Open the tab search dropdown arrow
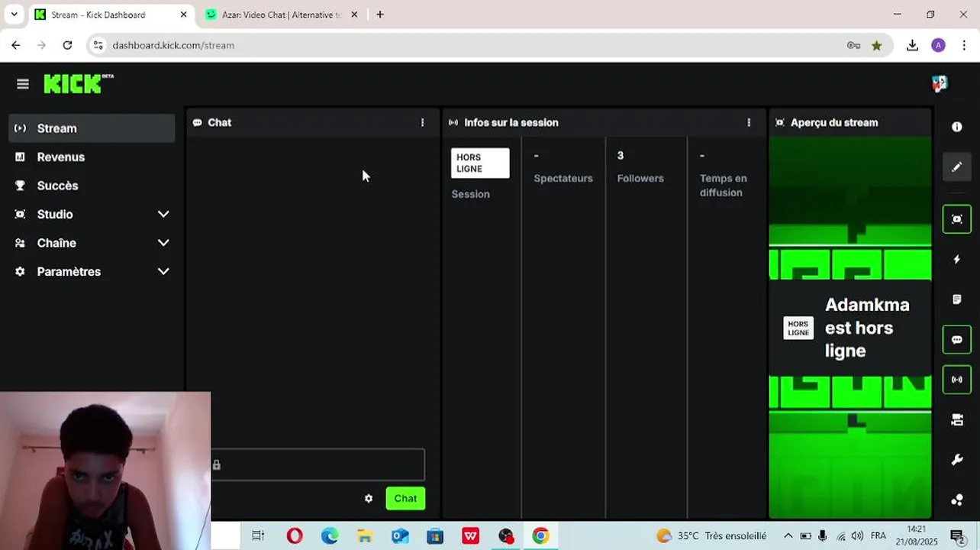Screen dimensions: 980x550 14,15
